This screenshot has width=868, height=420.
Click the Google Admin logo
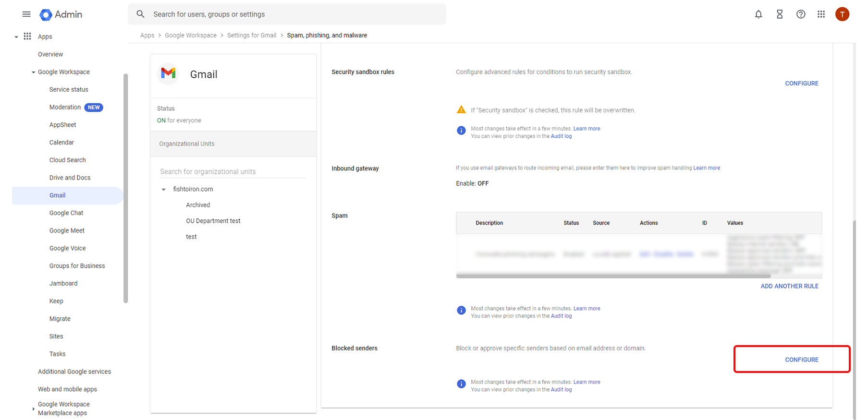coord(46,15)
